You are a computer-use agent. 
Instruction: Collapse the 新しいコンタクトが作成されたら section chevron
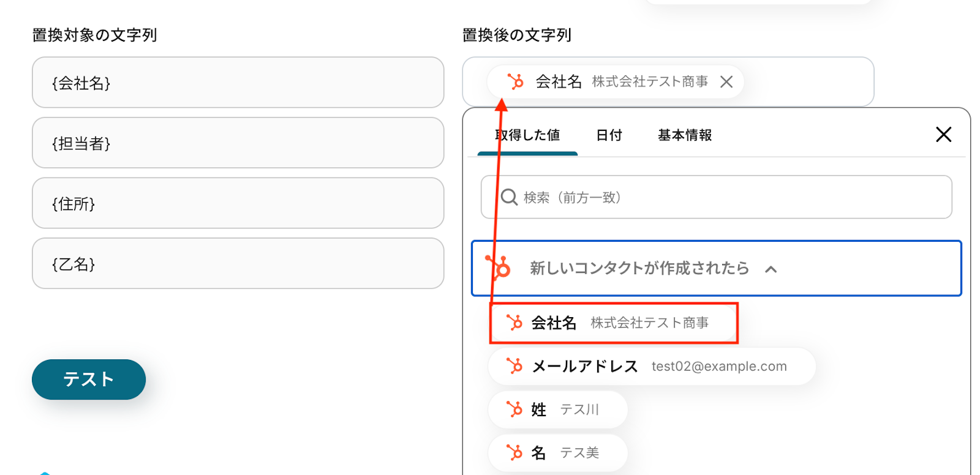coord(771,269)
